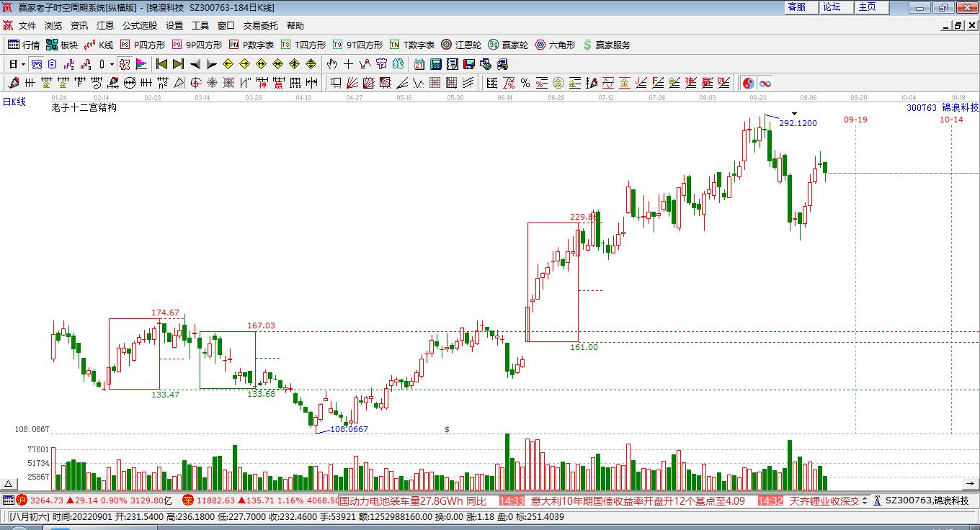Screen dimensions: 980x530
Task: Open the P四方形 square chart
Action: pos(142,45)
